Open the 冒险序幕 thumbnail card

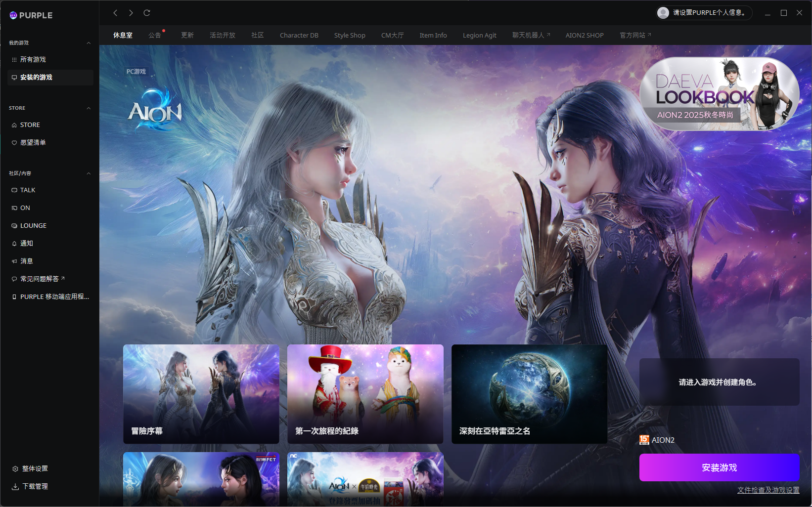[x=201, y=394]
